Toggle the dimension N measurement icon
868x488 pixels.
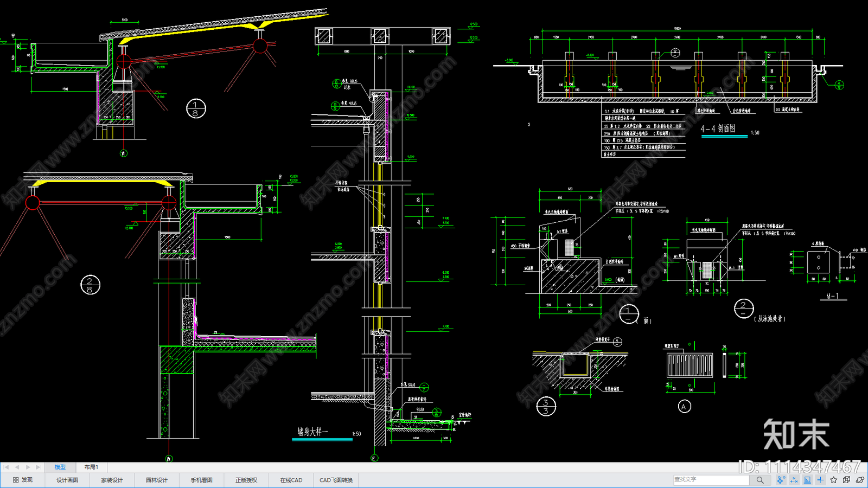pyautogui.click(x=794, y=480)
